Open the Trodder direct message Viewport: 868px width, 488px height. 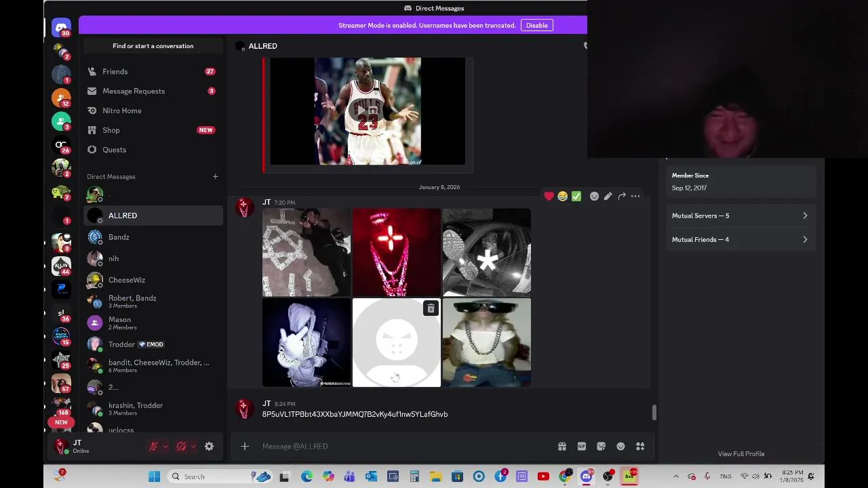pyautogui.click(x=153, y=344)
